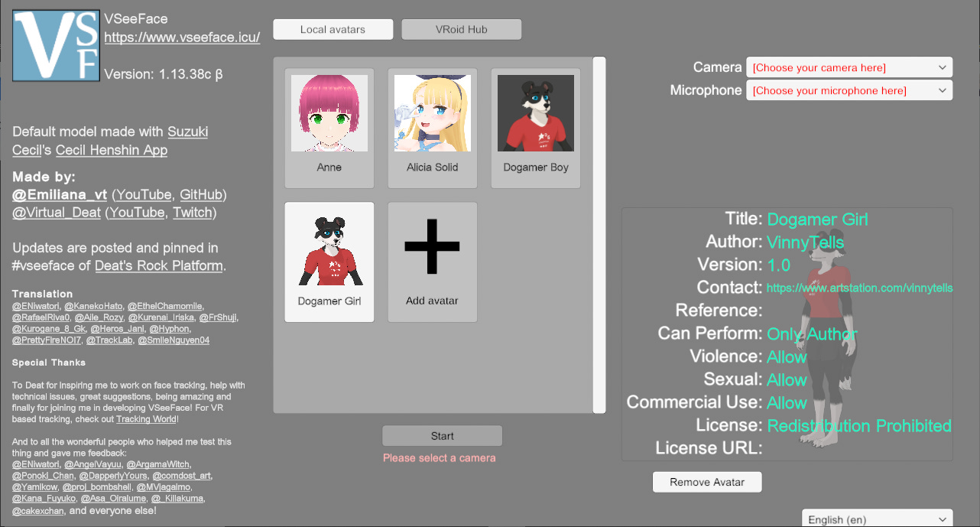Image resolution: width=980 pixels, height=527 pixels.
Task: Open Virtual_Deat's Twitch link
Action: click(x=193, y=213)
